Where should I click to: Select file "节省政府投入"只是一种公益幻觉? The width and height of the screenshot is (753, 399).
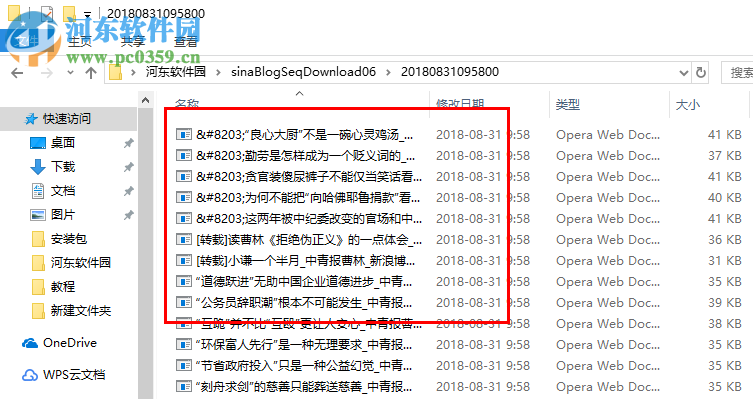[304, 366]
